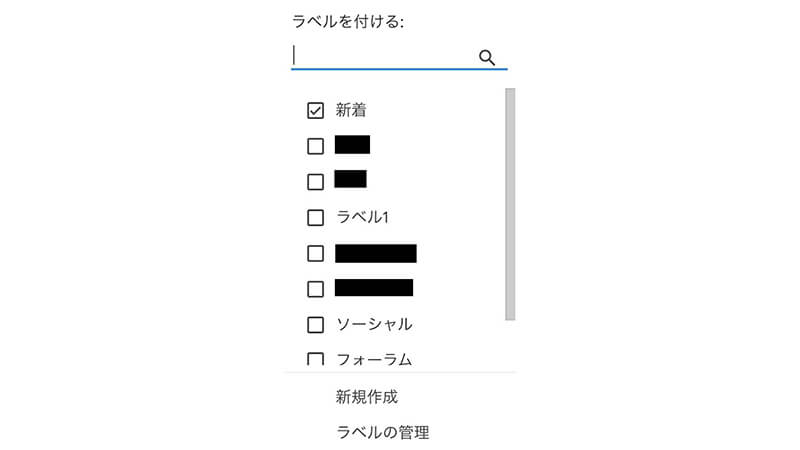The width and height of the screenshot is (800, 450).
Task: Click the blacked-out label name under ラベル1
Action: pos(376,253)
